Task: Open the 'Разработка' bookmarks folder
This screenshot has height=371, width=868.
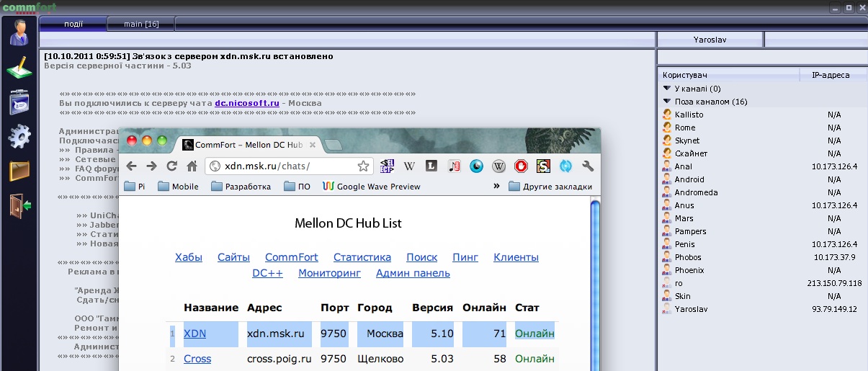Action: tap(241, 187)
